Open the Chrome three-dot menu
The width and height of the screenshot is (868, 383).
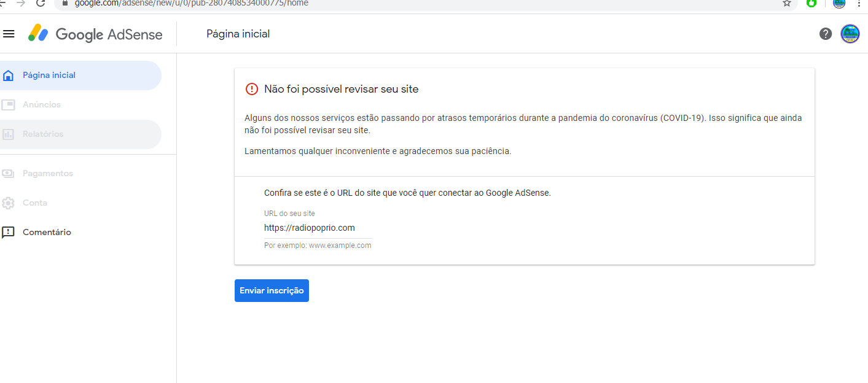[859, 3]
